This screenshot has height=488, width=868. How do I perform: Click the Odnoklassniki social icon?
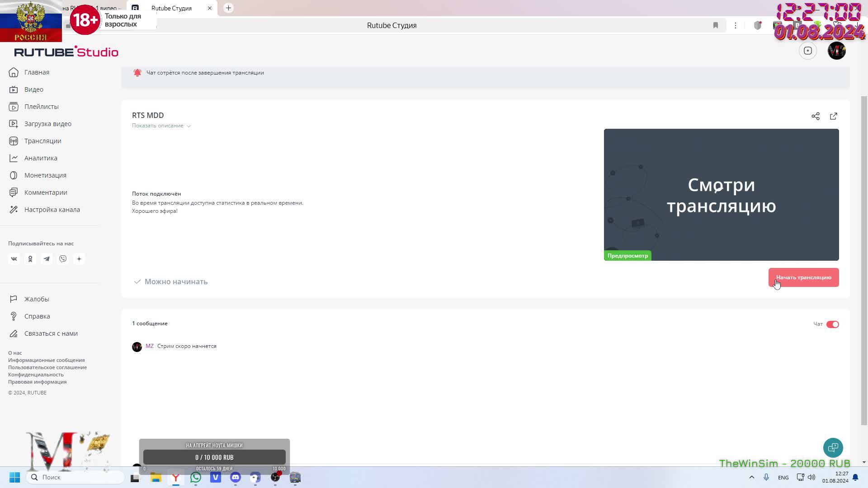(x=30, y=259)
